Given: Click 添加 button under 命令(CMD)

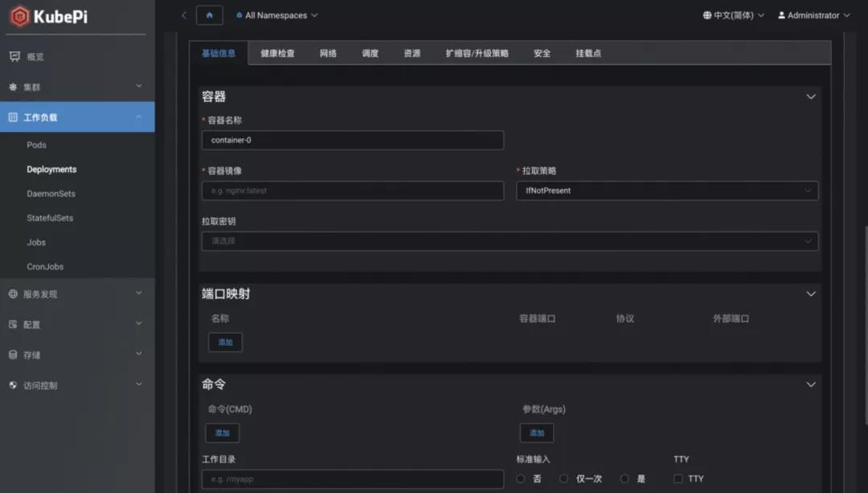Looking at the screenshot, I should pos(223,433).
